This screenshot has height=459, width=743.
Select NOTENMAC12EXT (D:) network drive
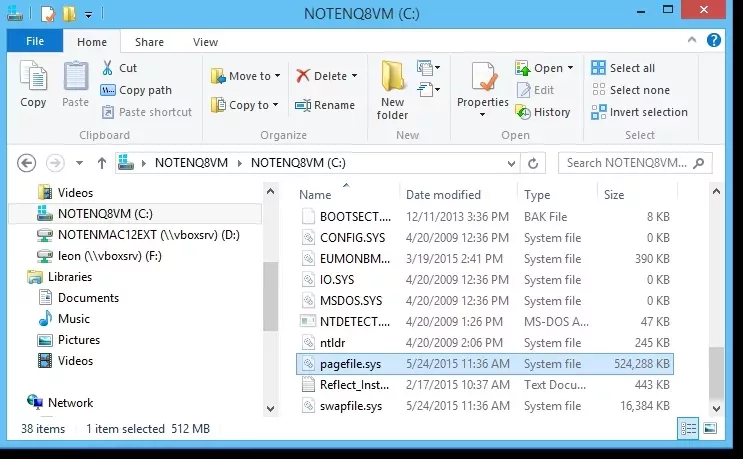(x=138, y=234)
